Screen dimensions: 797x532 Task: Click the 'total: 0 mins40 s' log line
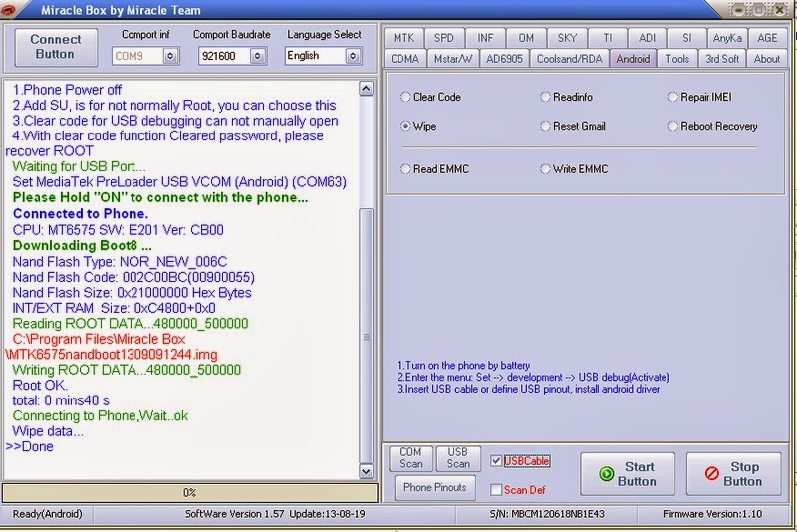[x=61, y=400]
